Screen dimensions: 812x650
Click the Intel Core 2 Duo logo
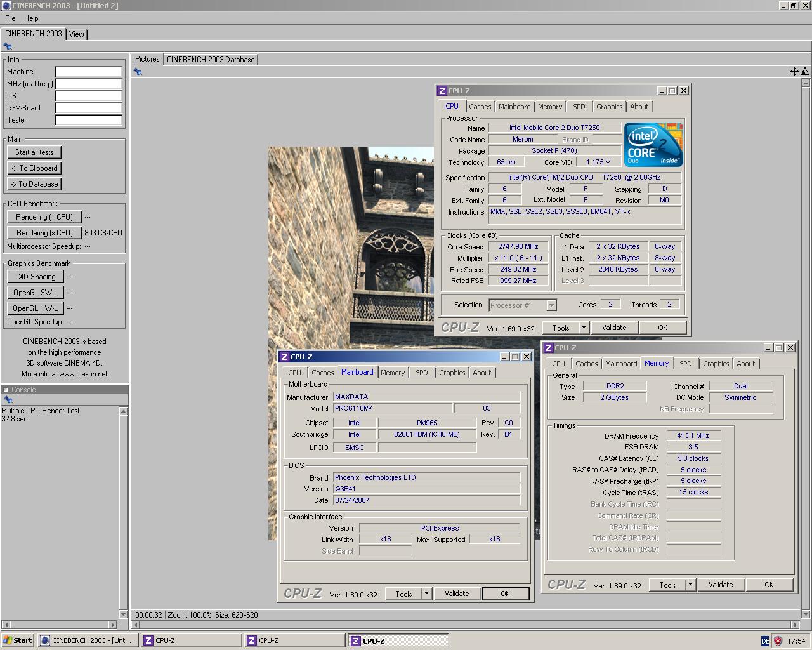click(653, 145)
